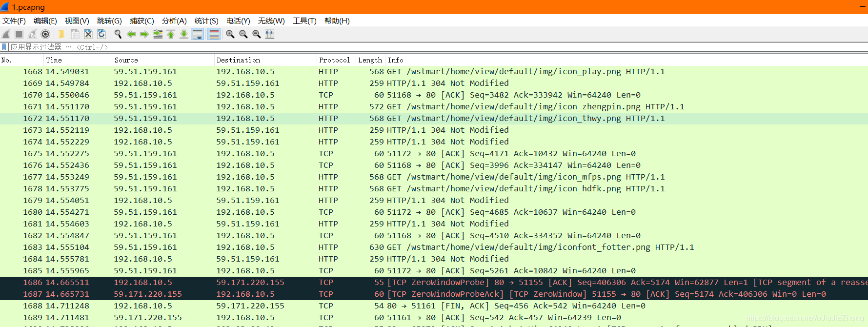Viewport: 868px width, 327px height.
Task: Select packet 1688 FIN, ACK row
Action: point(434,306)
